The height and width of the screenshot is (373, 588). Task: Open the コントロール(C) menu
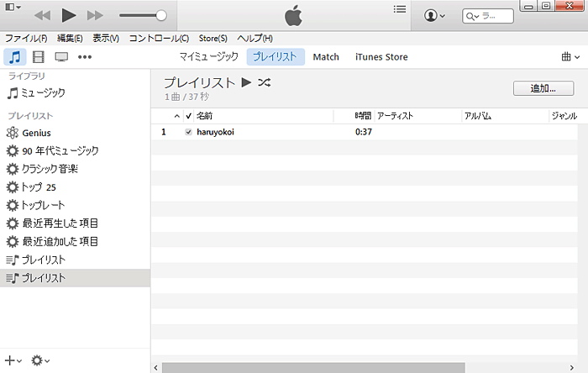(x=159, y=39)
